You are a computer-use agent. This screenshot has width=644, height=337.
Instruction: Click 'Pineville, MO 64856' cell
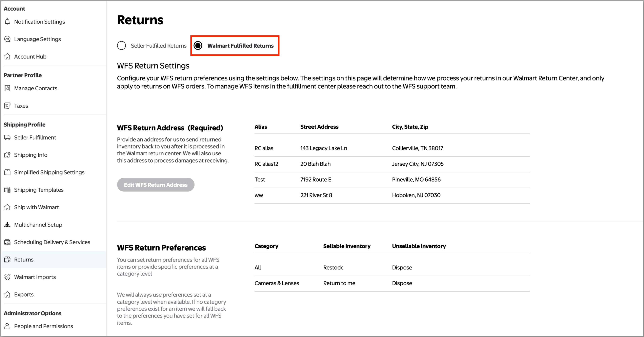pyautogui.click(x=416, y=179)
